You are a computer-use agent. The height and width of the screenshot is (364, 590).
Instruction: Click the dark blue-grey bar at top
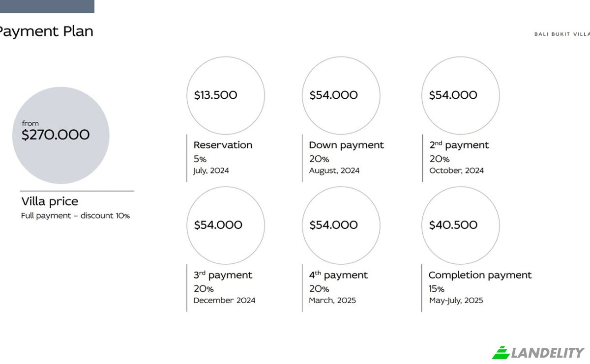tap(47, 6)
